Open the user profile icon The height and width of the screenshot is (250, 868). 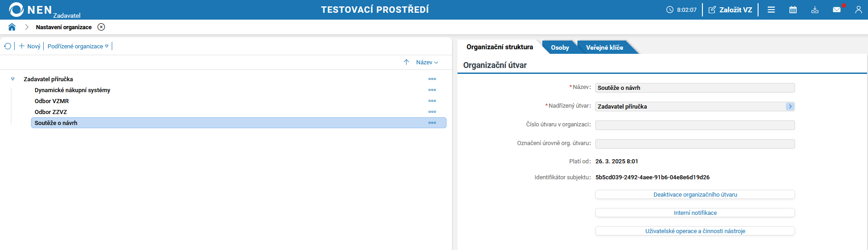pos(858,10)
